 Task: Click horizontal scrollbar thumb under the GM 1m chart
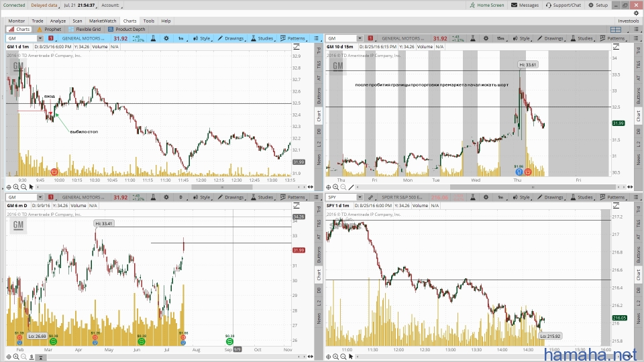(x=222, y=187)
